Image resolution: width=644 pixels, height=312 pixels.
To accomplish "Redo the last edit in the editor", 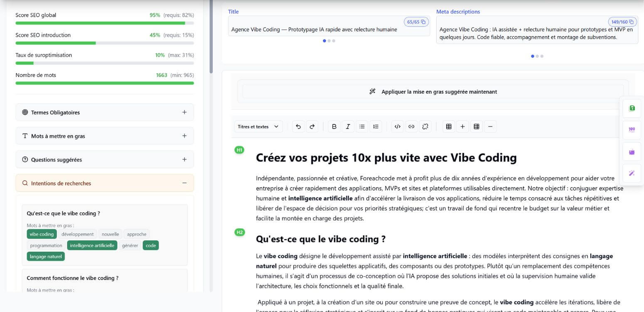I will (312, 127).
